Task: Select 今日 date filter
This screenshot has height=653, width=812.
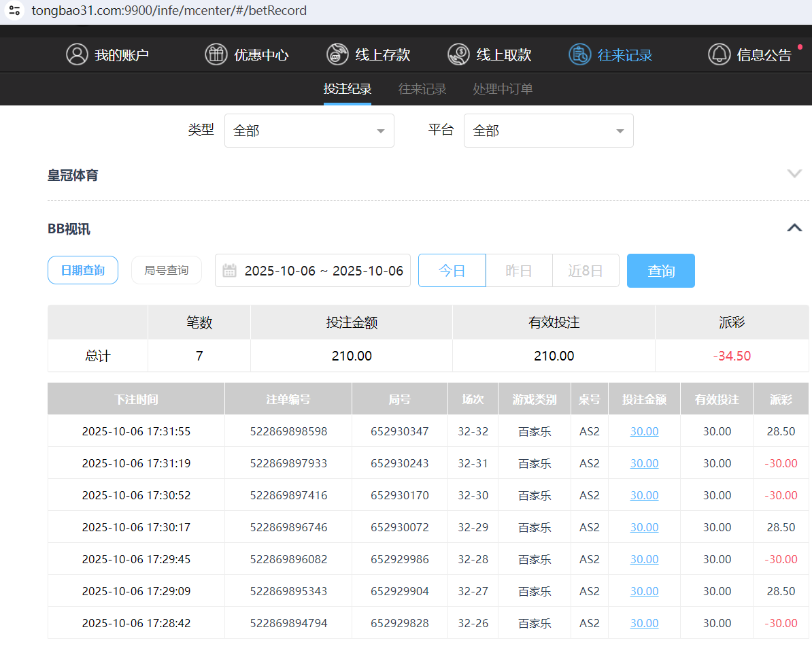Action: tap(452, 270)
